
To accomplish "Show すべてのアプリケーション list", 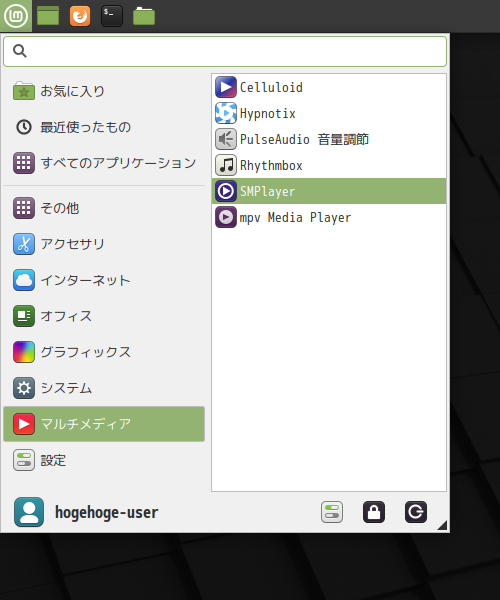I will coord(104,163).
